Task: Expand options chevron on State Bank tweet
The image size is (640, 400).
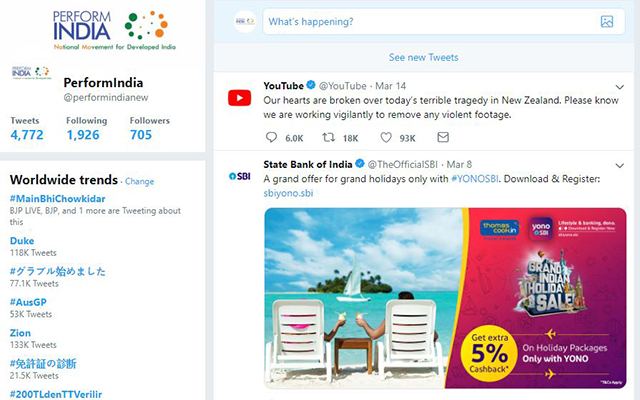Action: tap(620, 165)
